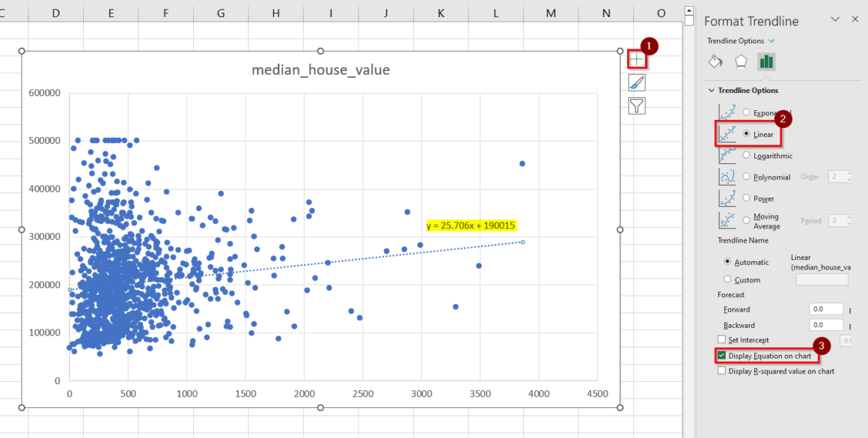868x438 pixels.
Task: Click the vertical scrollbar up arrow
Action: [x=688, y=9]
